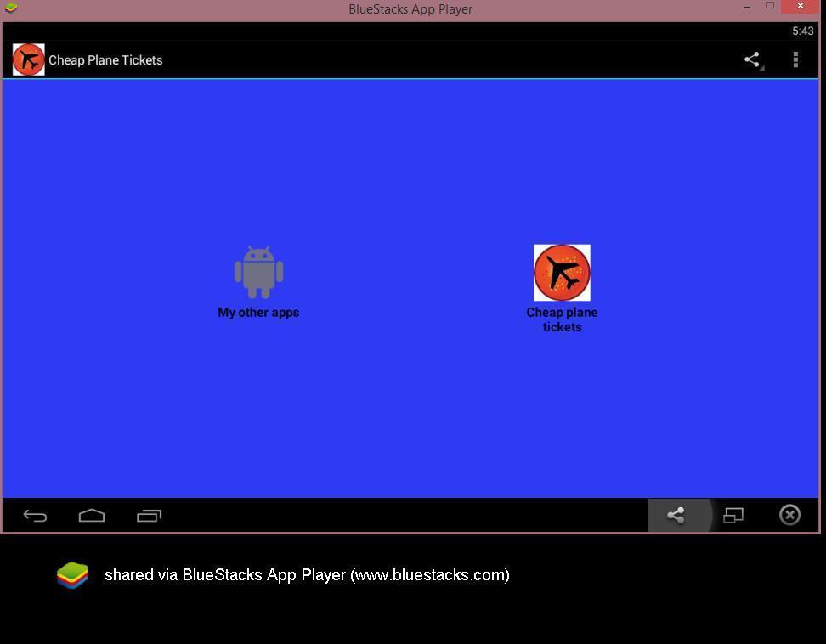Toggle full screen mode in the bottom bar
The width and height of the screenshot is (826, 644).
click(x=733, y=516)
